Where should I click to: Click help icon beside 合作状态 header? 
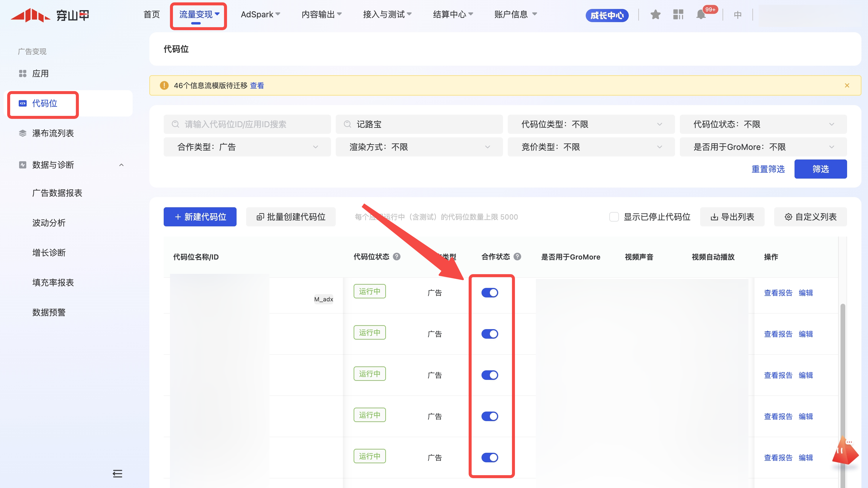517,257
